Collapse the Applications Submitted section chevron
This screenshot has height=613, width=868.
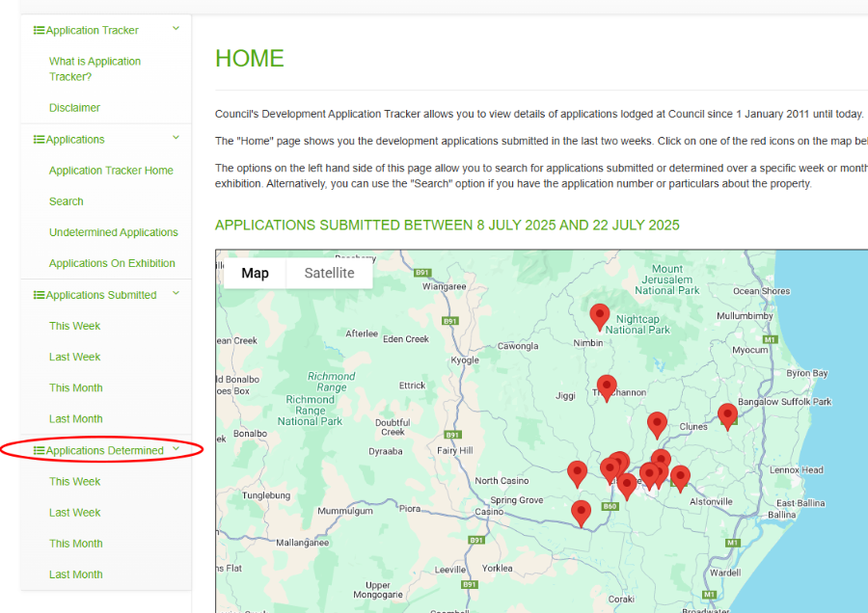(x=176, y=294)
